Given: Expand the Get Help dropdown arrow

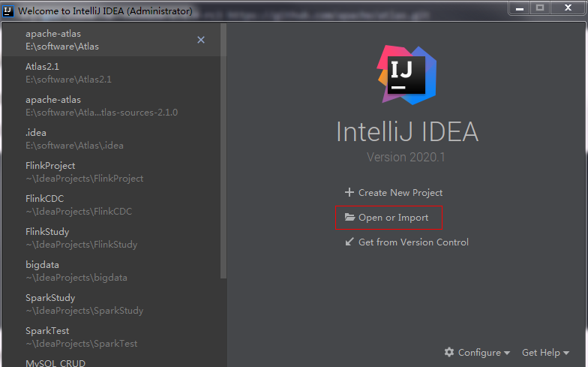Looking at the screenshot, I should pos(566,353).
